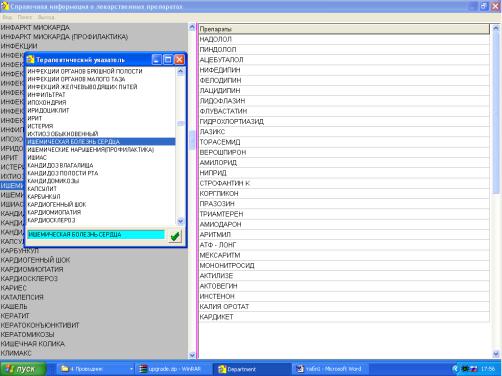Click the down arrow of Препараты table scrollbar

[496, 354]
